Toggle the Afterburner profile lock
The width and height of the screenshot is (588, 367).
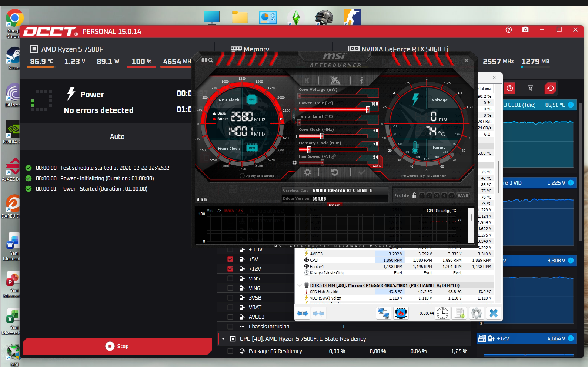[x=414, y=195]
